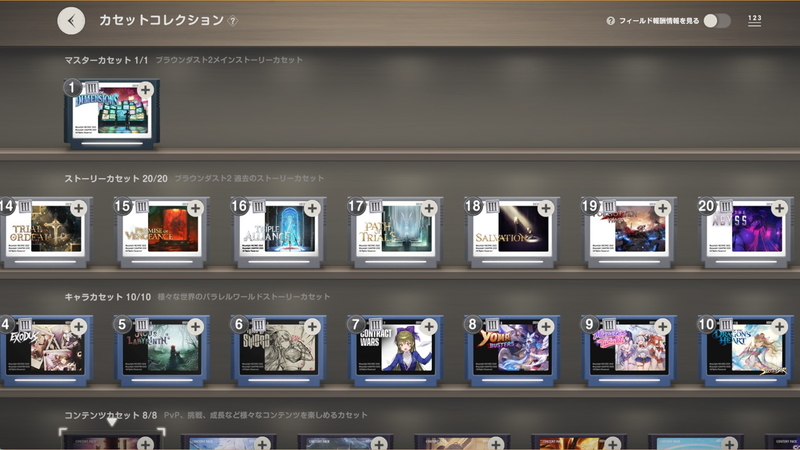800x450 pixels.
Task: Select the Yoma Busters cassette
Action: point(512,352)
